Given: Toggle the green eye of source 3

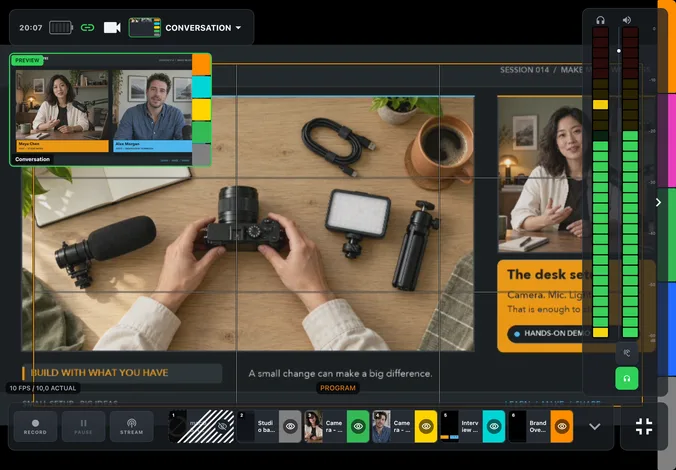Looking at the screenshot, I should [x=358, y=426].
